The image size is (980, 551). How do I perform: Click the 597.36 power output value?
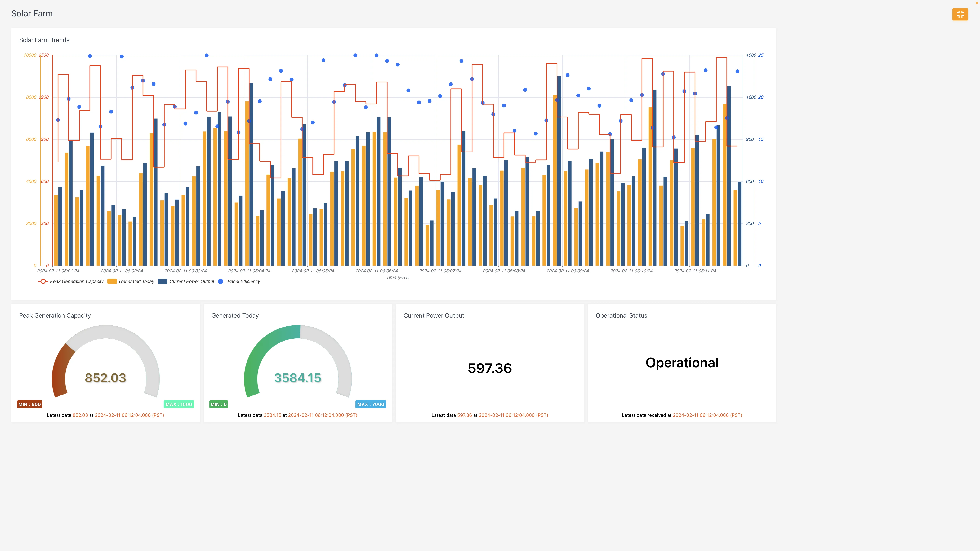point(490,368)
